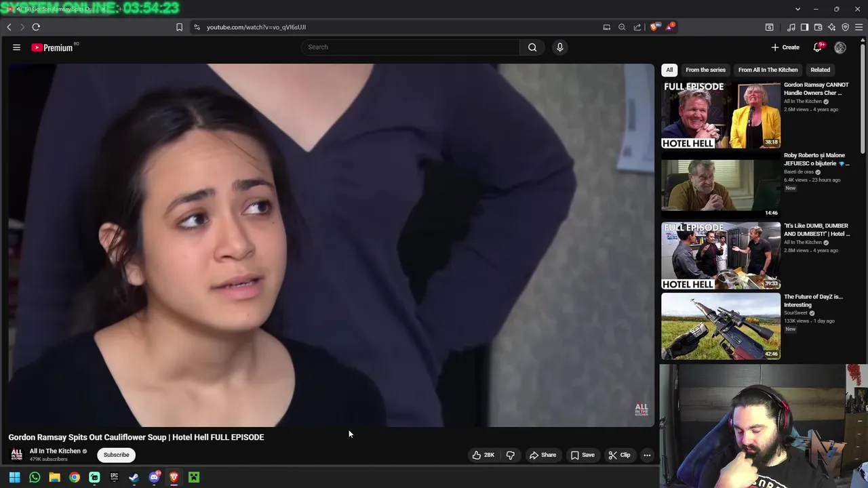Viewport: 868px width, 488px height.
Task: Click the Create button
Action: click(x=785, y=47)
